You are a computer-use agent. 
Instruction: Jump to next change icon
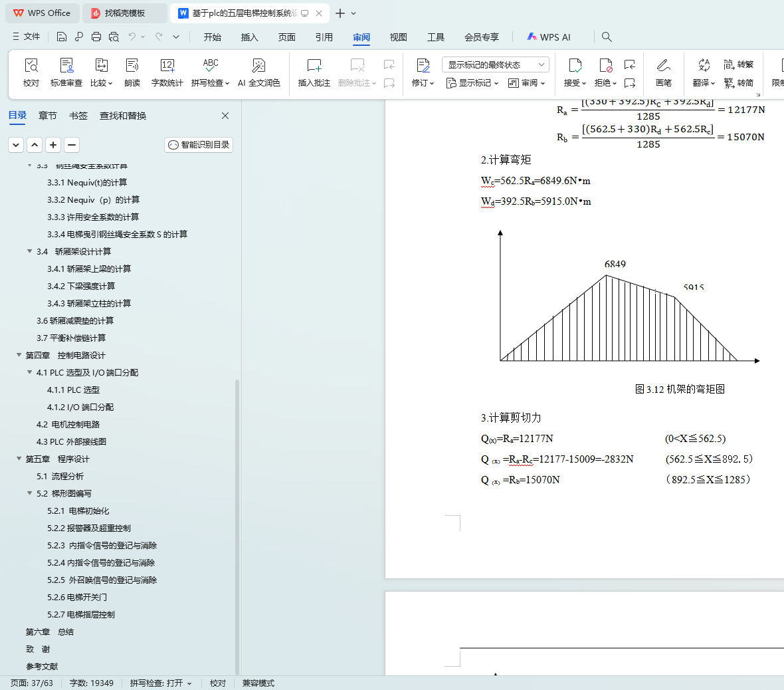(629, 83)
